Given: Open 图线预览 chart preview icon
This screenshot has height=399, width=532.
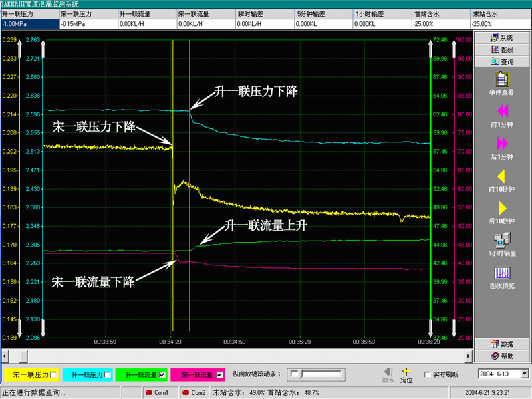Looking at the screenshot, I should pyautogui.click(x=502, y=273).
